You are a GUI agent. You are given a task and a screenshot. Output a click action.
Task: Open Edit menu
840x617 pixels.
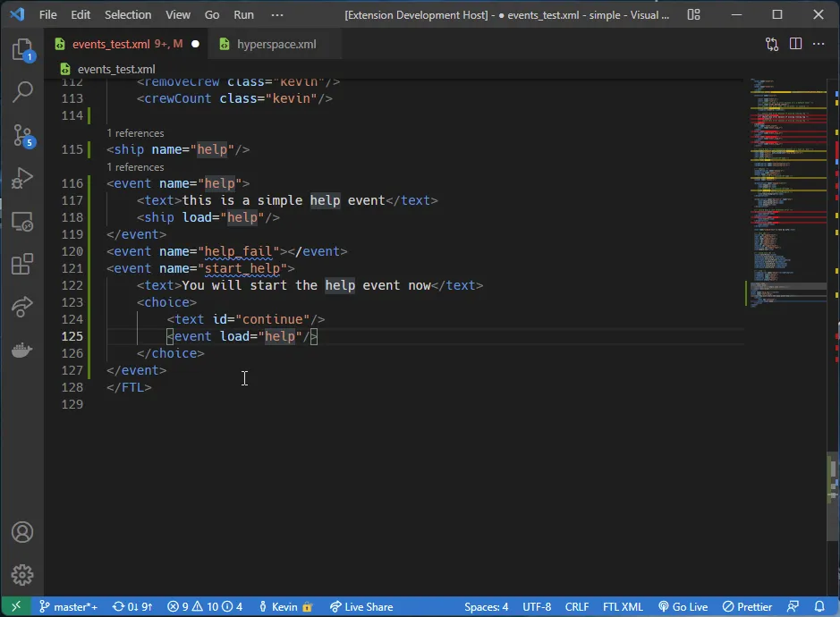81,14
